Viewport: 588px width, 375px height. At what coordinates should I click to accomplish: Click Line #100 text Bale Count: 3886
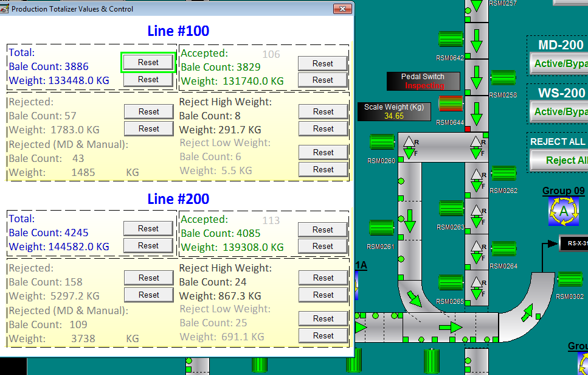point(49,66)
